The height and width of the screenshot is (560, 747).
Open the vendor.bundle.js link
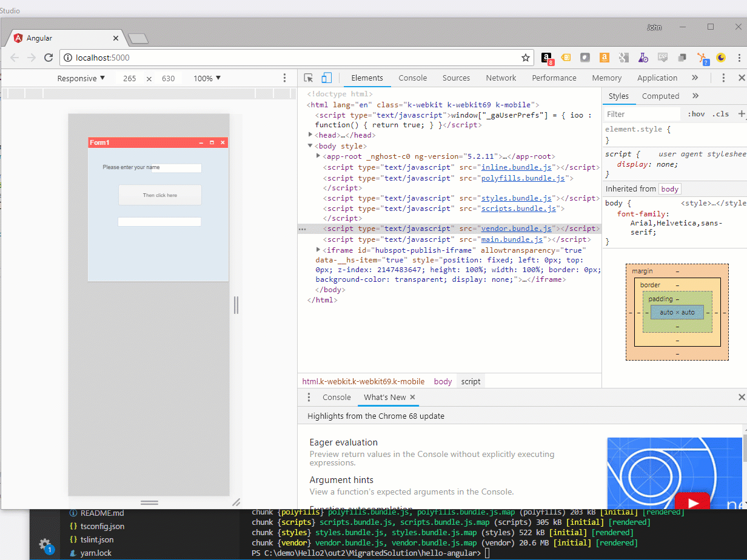pyautogui.click(x=517, y=228)
